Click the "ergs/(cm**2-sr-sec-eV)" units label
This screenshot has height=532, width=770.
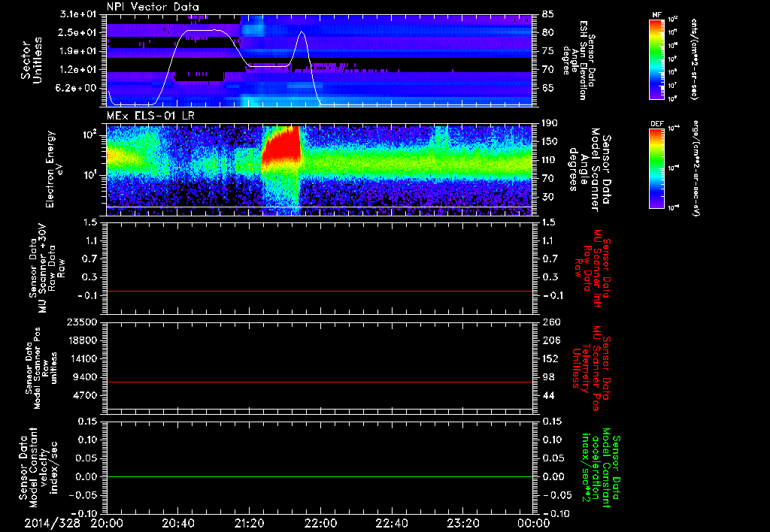click(696, 168)
